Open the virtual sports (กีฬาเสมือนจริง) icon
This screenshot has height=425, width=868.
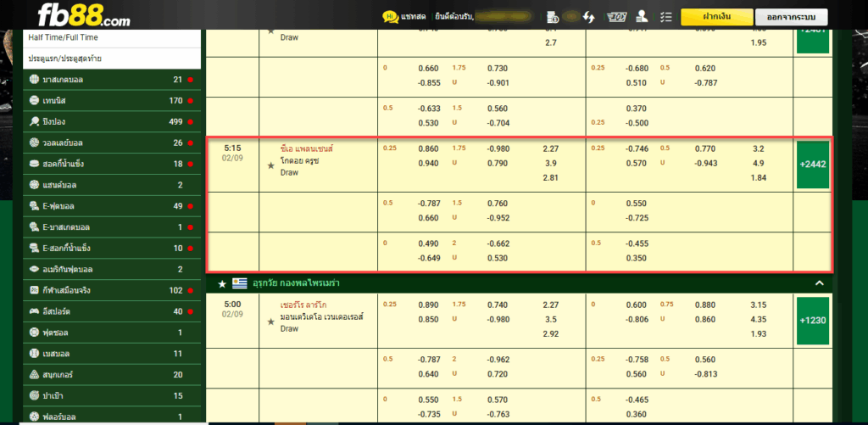pos(34,290)
